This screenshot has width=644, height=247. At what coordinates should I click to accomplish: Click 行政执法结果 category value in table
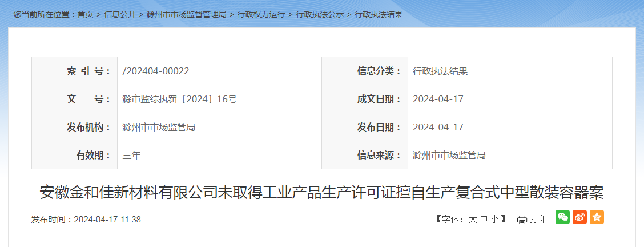[x=440, y=71]
